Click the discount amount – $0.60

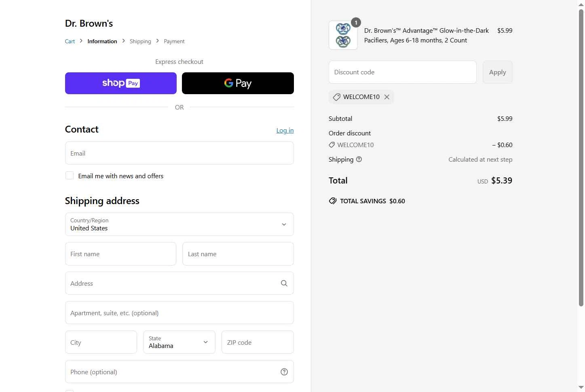(x=502, y=145)
